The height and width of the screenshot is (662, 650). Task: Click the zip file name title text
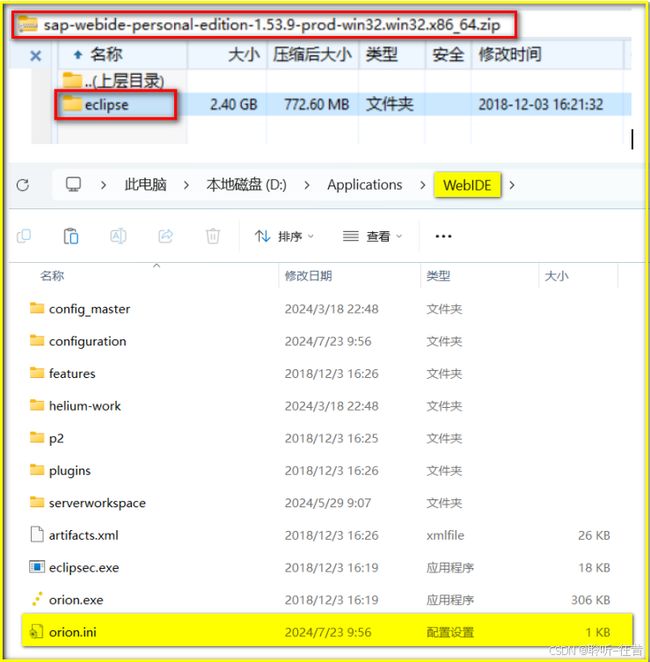272,25
